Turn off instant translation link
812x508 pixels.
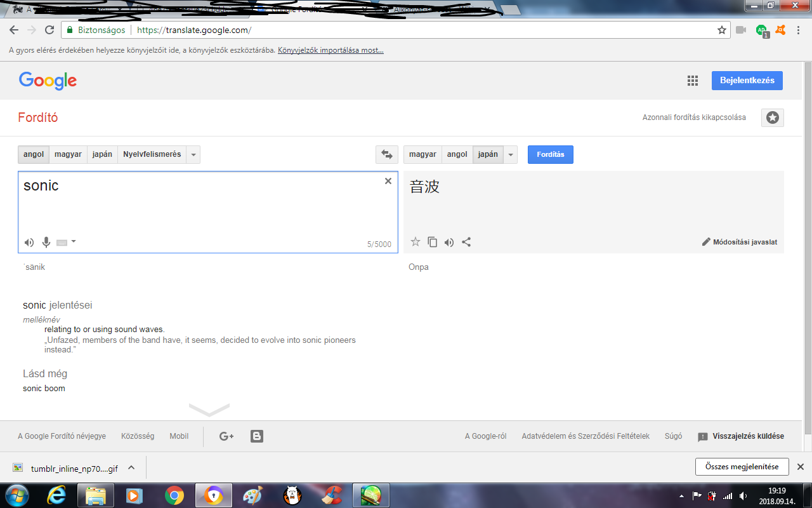[x=694, y=117]
